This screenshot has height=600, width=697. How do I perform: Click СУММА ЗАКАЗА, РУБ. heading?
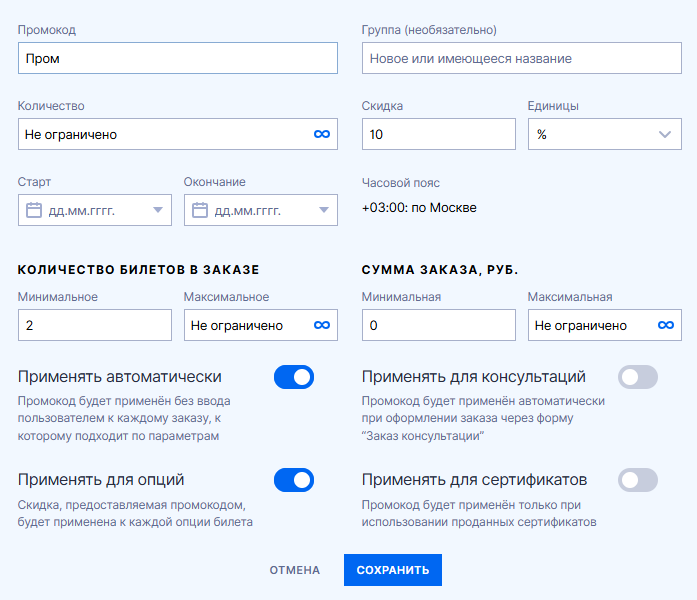[x=440, y=270]
